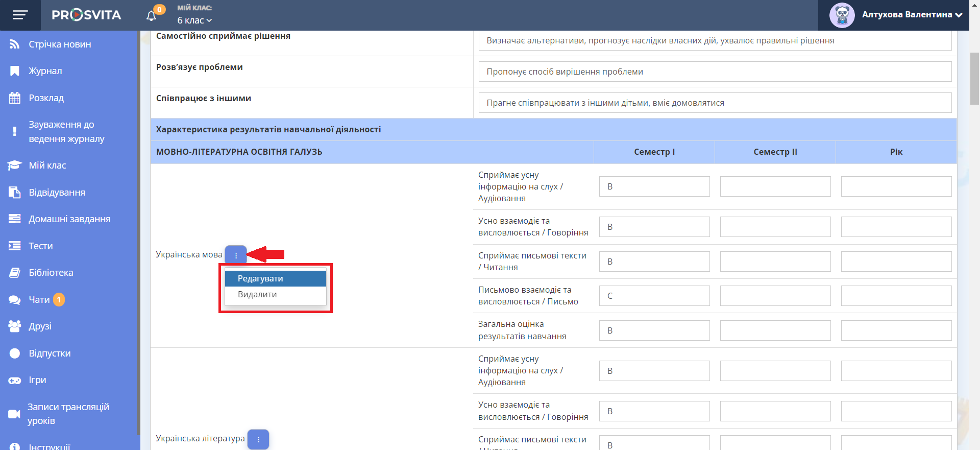Click Розв'язує проблеми description field

point(715,72)
